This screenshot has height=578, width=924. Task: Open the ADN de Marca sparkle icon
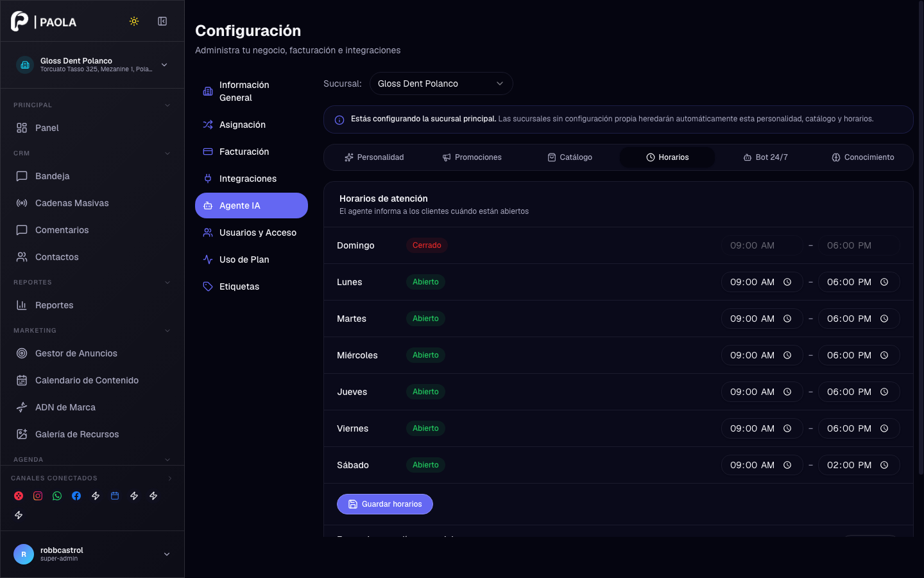coord(22,407)
